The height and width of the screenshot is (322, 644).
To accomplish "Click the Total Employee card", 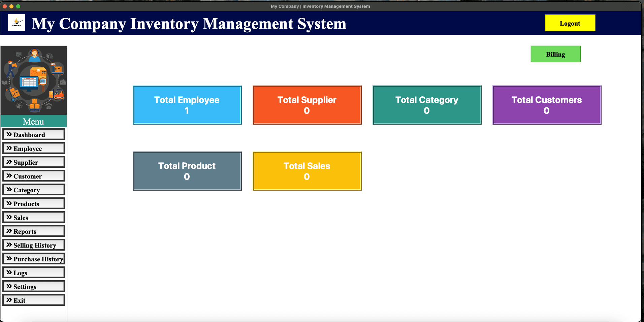I will pos(187,105).
